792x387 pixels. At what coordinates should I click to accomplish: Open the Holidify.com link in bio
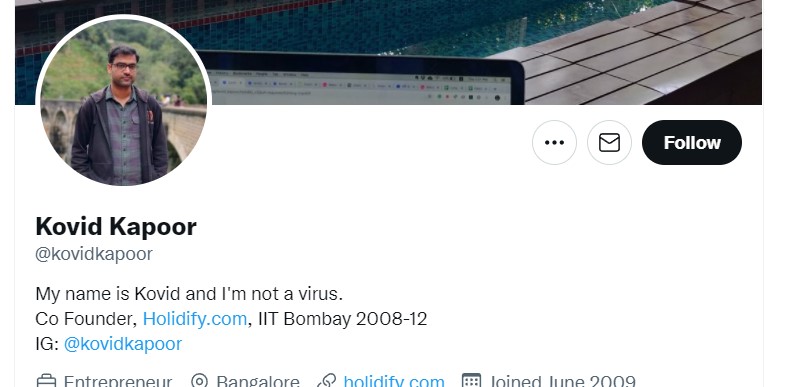(x=194, y=319)
